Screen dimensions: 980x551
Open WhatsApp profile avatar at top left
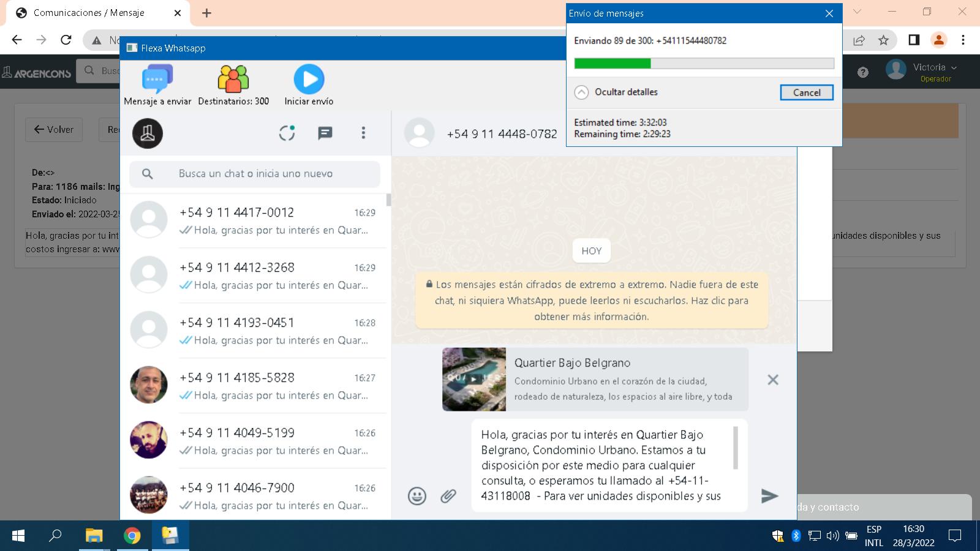tap(148, 133)
